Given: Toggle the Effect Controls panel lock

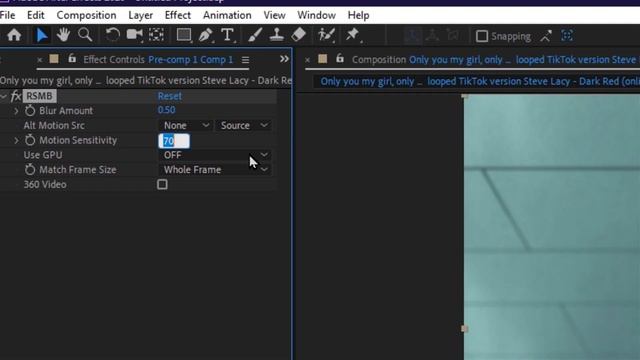Looking at the screenshot, I should point(72,58).
